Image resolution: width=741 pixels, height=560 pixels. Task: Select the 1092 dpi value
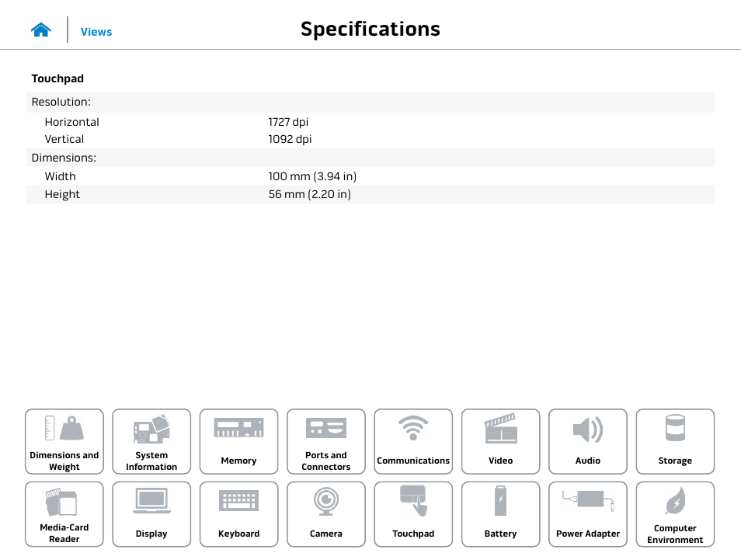[290, 139]
